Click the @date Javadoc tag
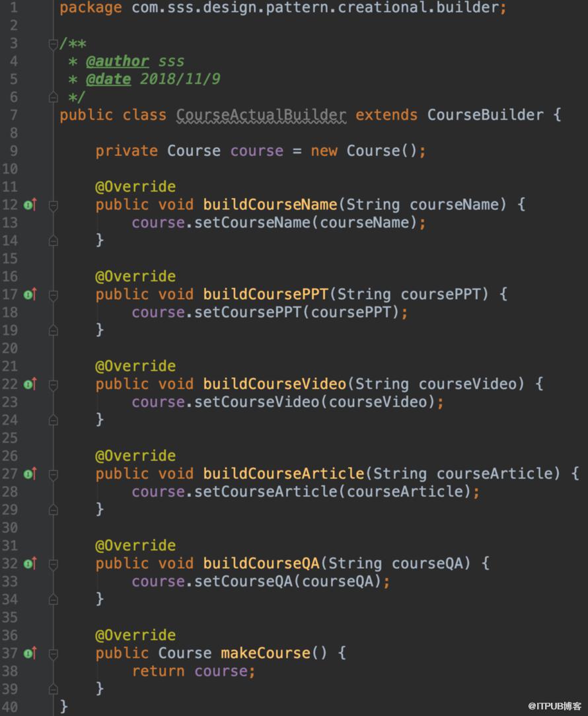Viewport: 588px width, 716px height. pos(108,79)
